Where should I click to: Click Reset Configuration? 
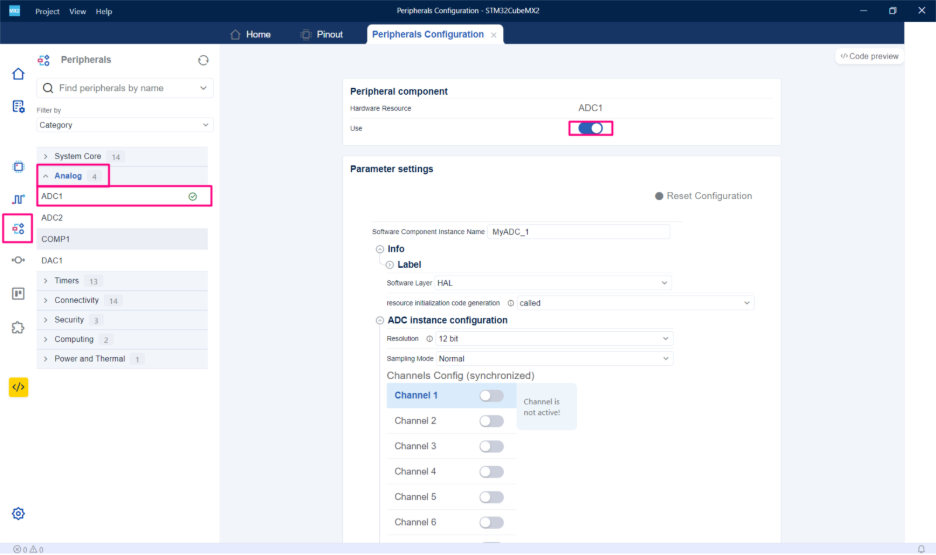(x=703, y=196)
